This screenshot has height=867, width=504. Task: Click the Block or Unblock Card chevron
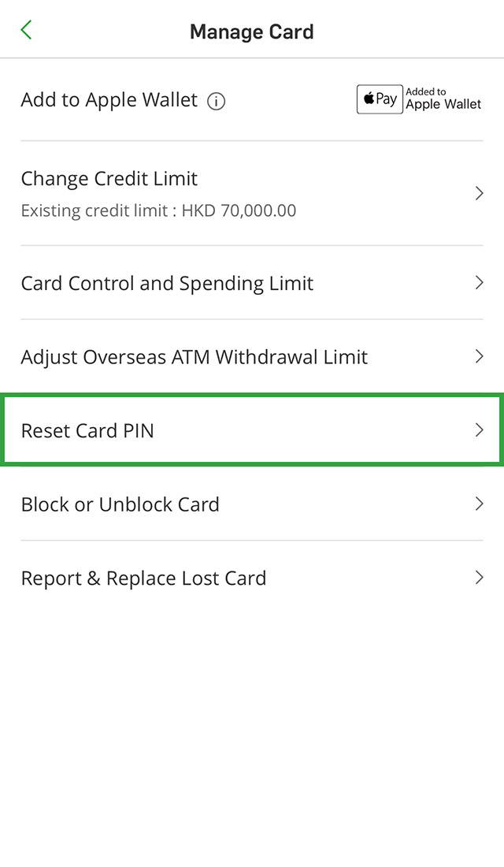click(479, 504)
